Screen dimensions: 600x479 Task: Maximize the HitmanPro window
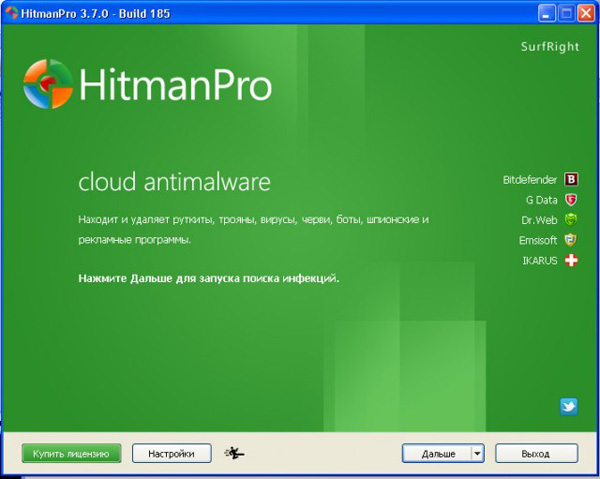(x=566, y=12)
